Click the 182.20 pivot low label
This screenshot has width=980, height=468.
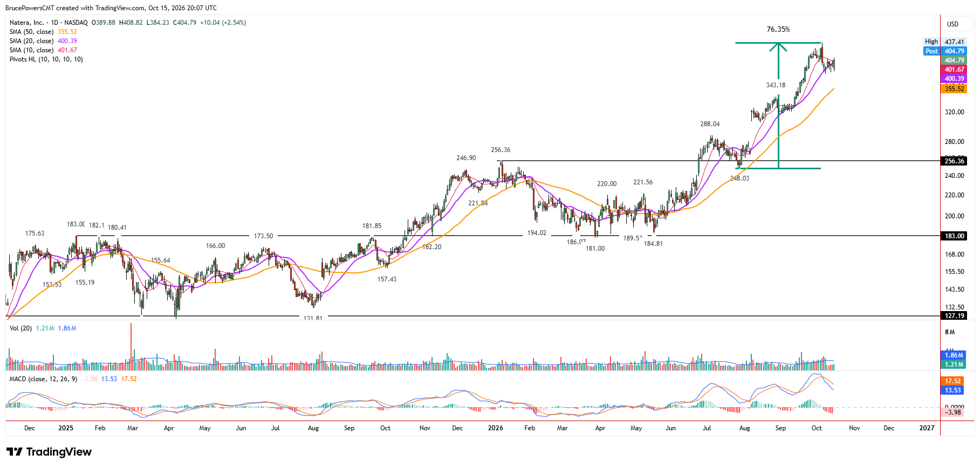tap(431, 247)
